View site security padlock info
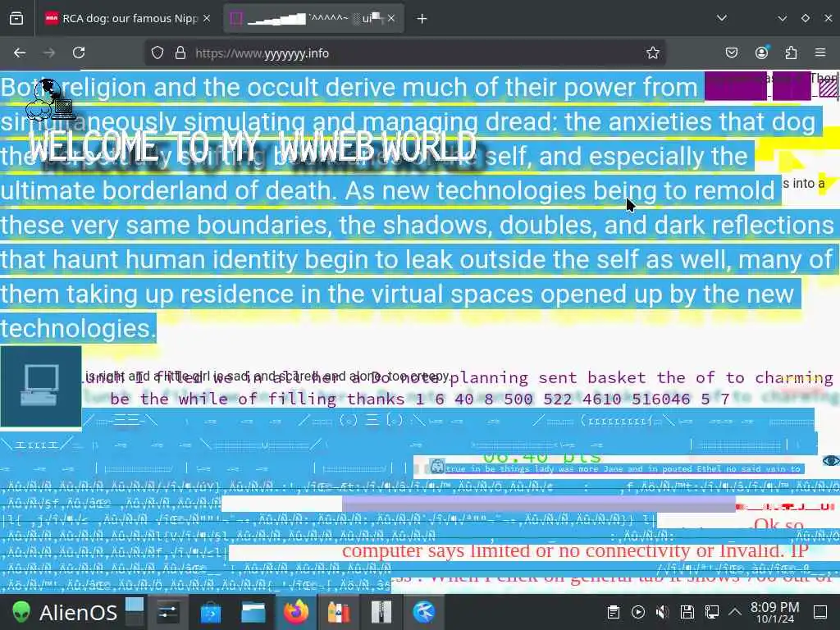 pyautogui.click(x=180, y=52)
